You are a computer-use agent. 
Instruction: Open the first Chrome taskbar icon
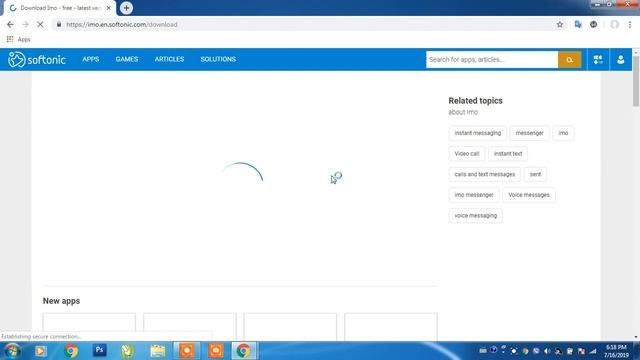tap(70, 351)
